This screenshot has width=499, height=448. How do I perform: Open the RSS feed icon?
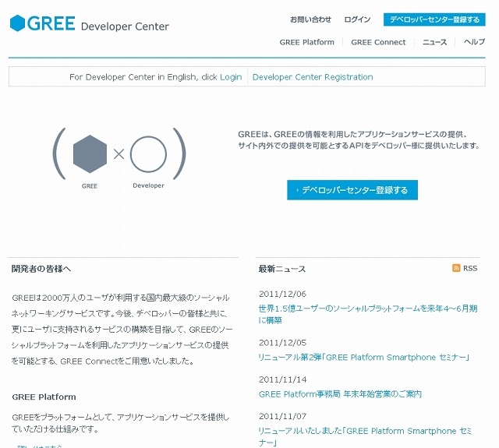tap(456, 268)
